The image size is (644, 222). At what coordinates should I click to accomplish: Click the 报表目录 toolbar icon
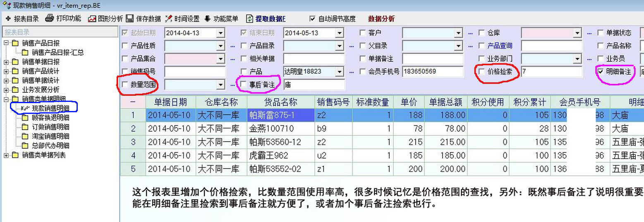click(x=8, y=19)
